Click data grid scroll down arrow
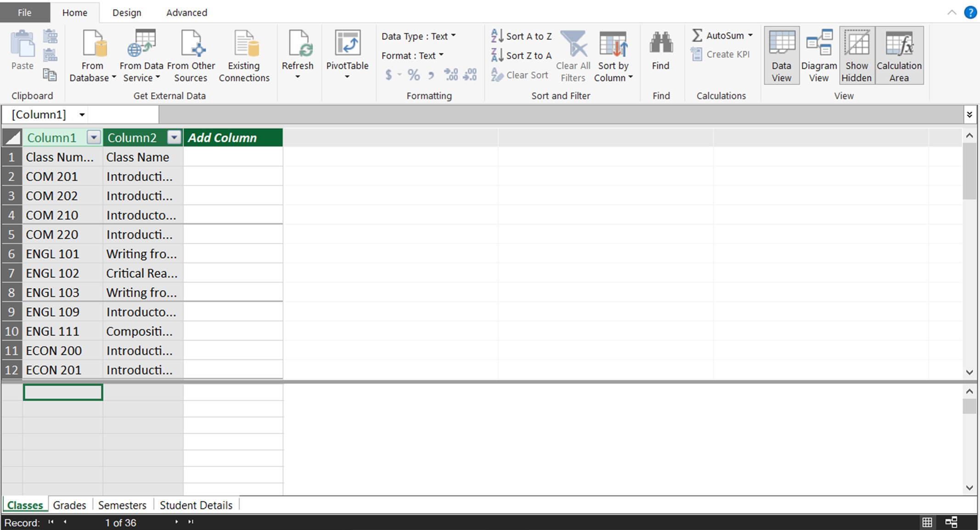The image size is (980, 530). pos(969,372)
